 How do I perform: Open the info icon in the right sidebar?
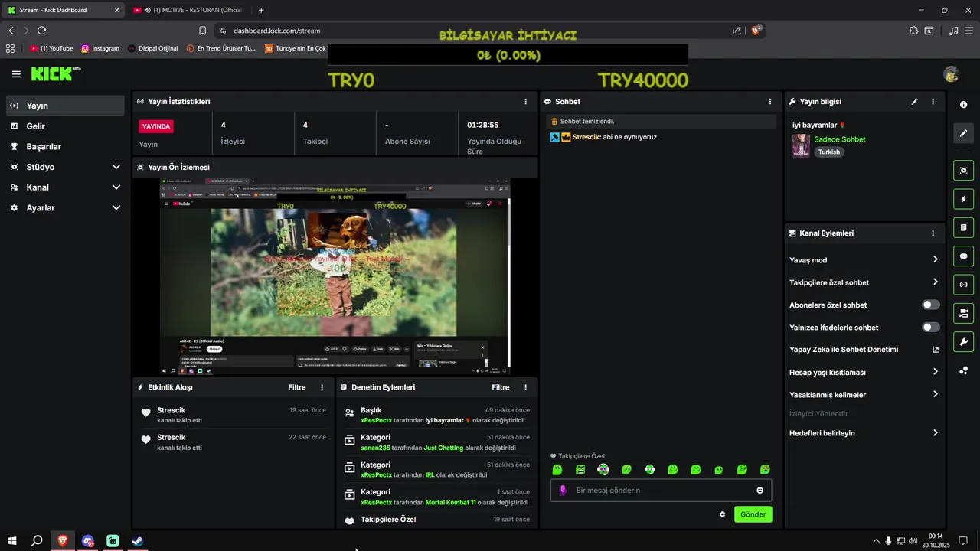(x=963, y=105)
